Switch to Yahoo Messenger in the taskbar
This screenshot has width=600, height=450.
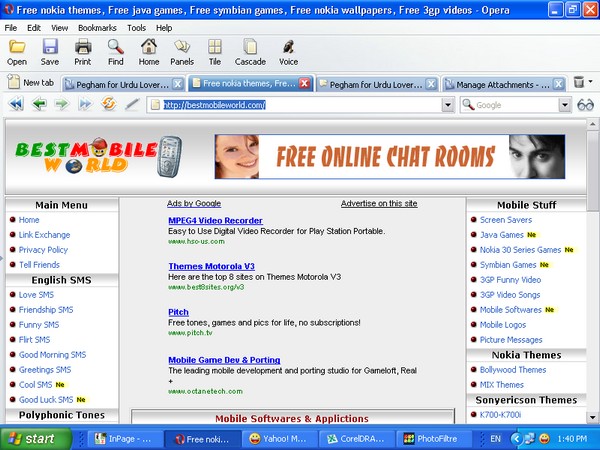(279, 439)
